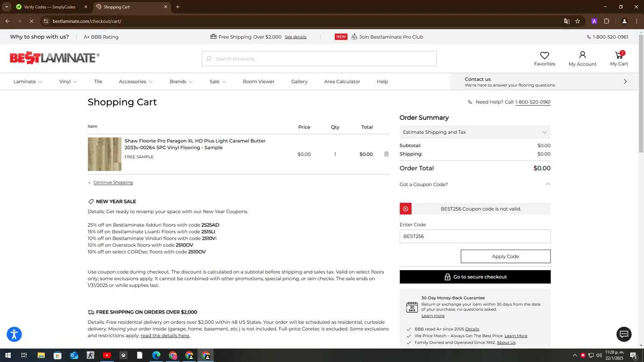The height and width of the screenshot is (362, 644).
Task: Open the Favorites heart icon
Action: [x=544, y=55]
